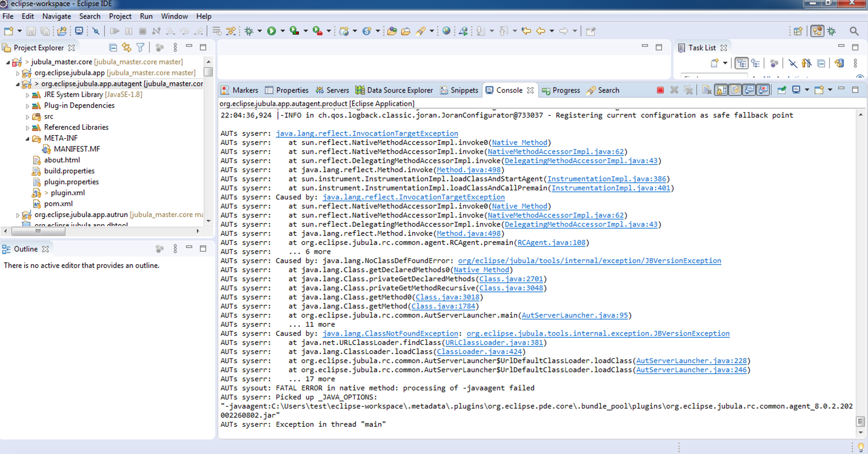Open Project Explorer view menu dots

pyautogui.click(x=175, y=48)
